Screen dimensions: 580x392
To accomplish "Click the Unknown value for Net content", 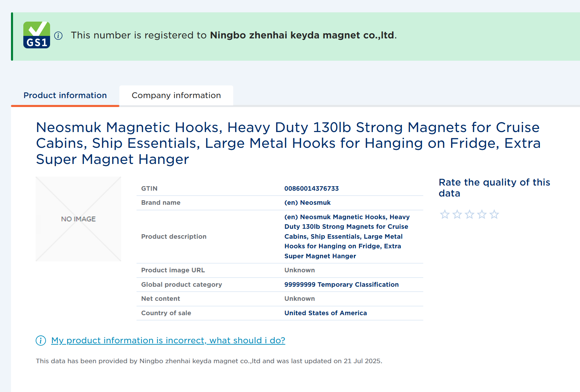I will 299,299.
